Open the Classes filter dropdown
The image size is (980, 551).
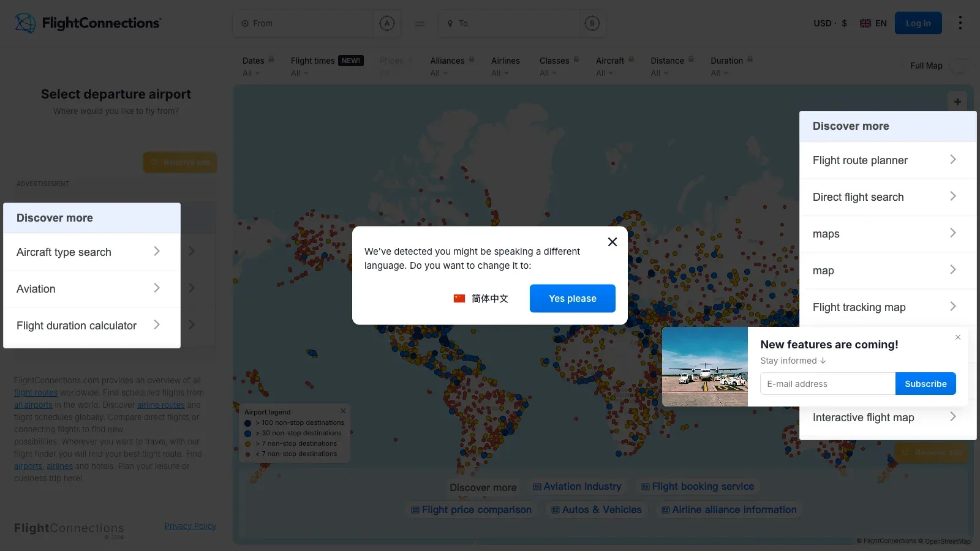point(548,73)
